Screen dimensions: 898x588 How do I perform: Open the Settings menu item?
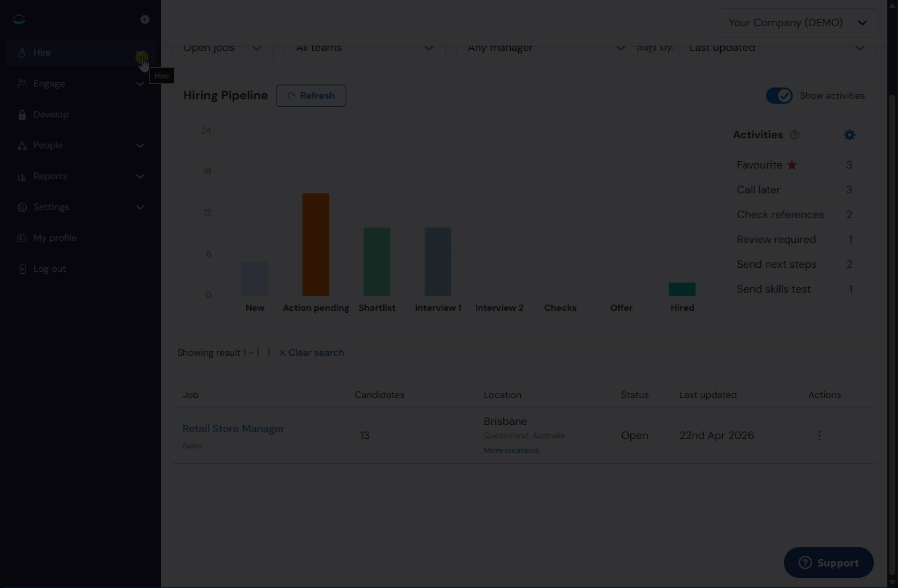point(80,207)
